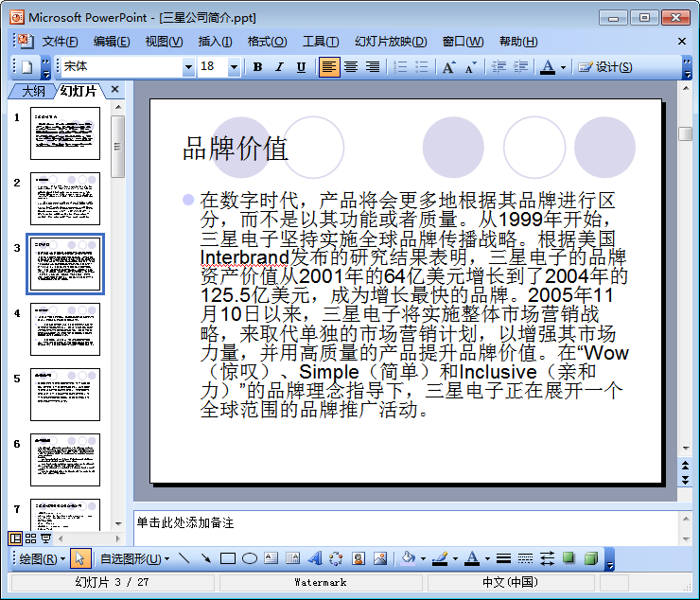Choose Line Style icon
This screenshot has width=700, height=600.
point(503,558)
